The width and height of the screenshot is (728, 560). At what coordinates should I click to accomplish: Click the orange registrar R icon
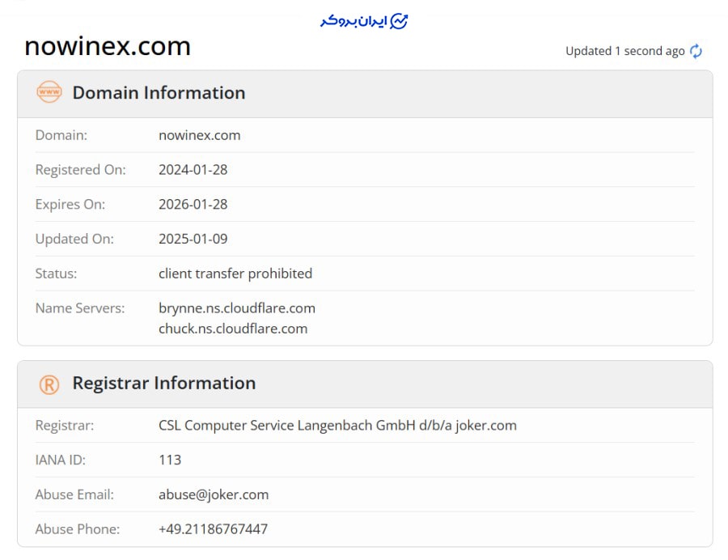pyautogui.click(x=49, y=384)
